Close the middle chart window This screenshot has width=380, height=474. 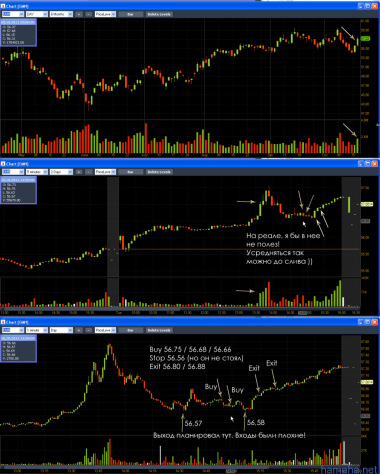(375, 164)
